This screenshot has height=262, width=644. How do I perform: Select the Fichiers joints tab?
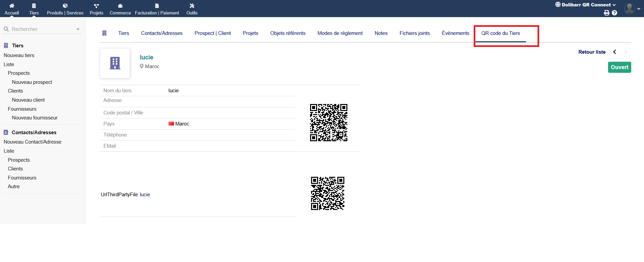(415, 33)
